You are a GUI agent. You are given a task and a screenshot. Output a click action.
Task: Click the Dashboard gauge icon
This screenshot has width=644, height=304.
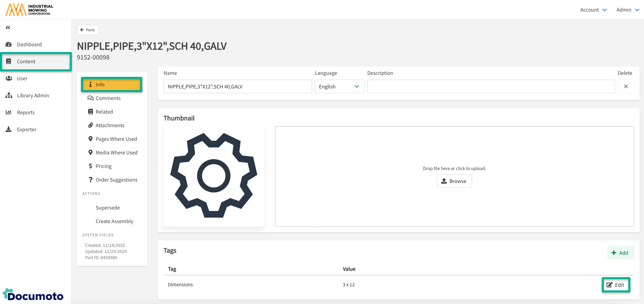[x=9, y=45]
